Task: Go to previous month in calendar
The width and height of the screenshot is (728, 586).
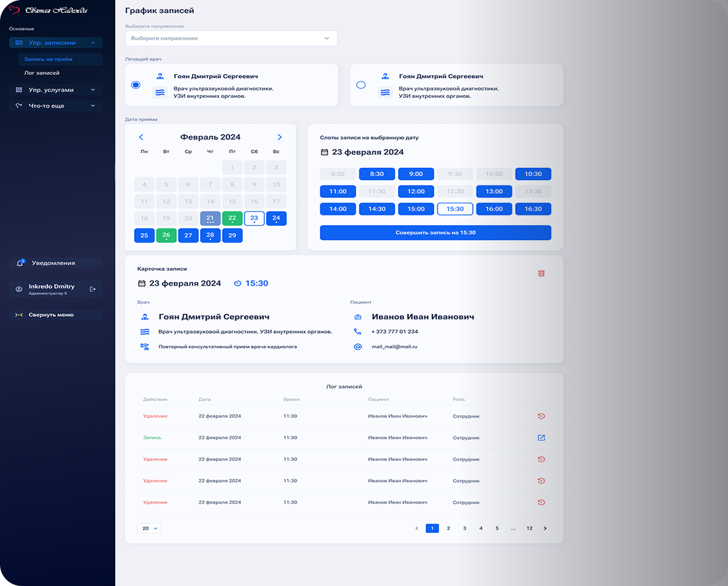Action: pos(141,137)
